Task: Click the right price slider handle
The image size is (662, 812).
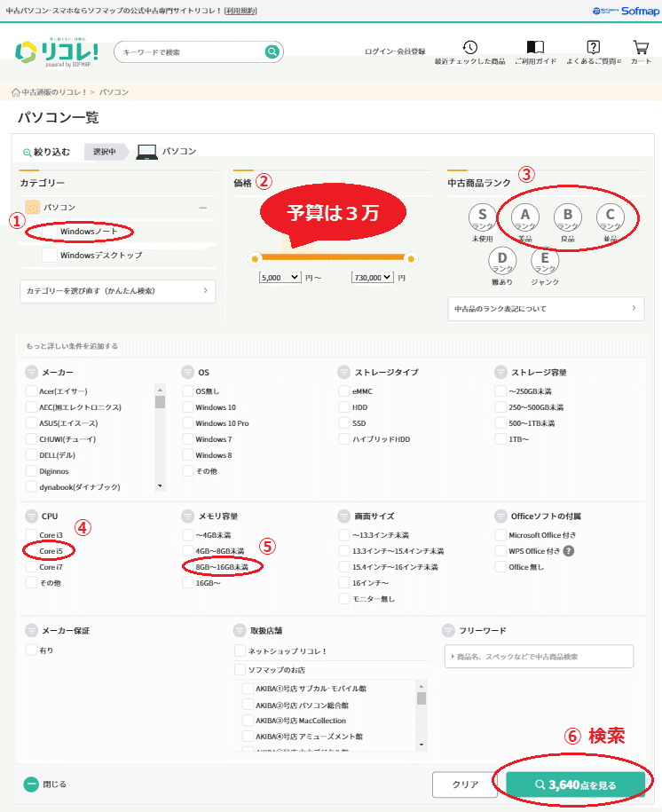Action: click(x=411, y=259)
